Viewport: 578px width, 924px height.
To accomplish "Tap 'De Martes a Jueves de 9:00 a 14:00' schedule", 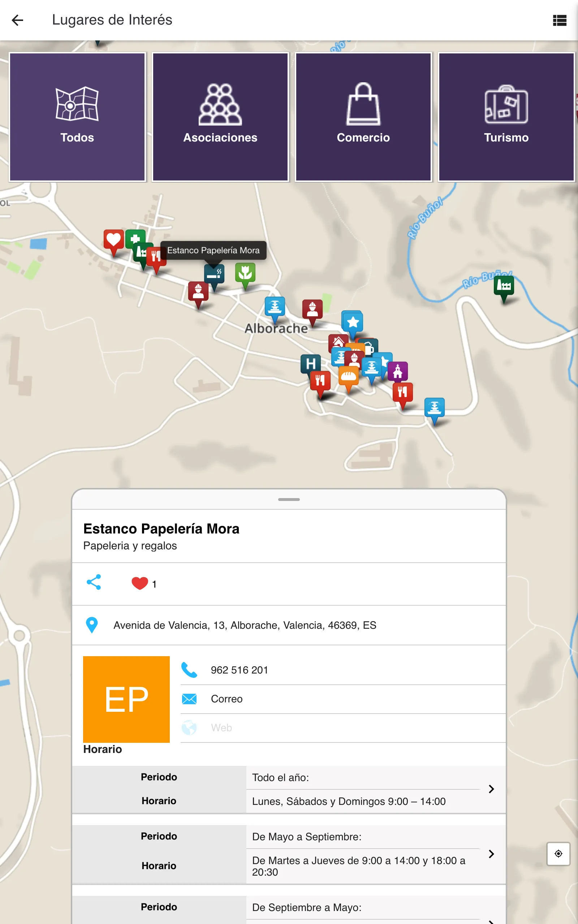I will point(359,866).
